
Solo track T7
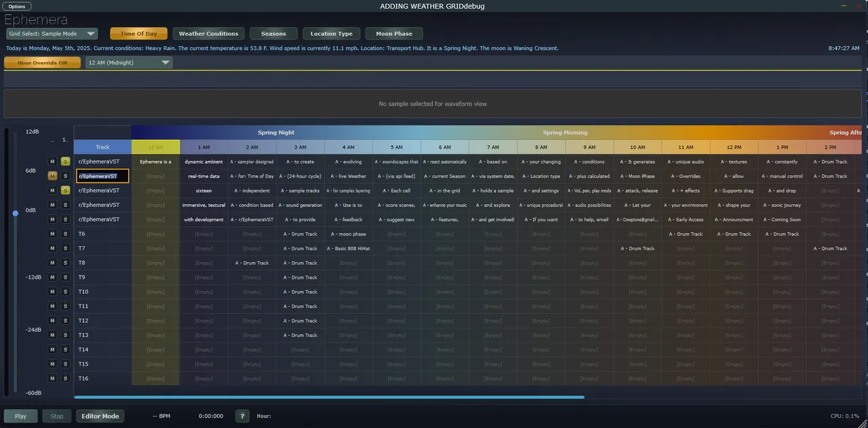[65, 248]
